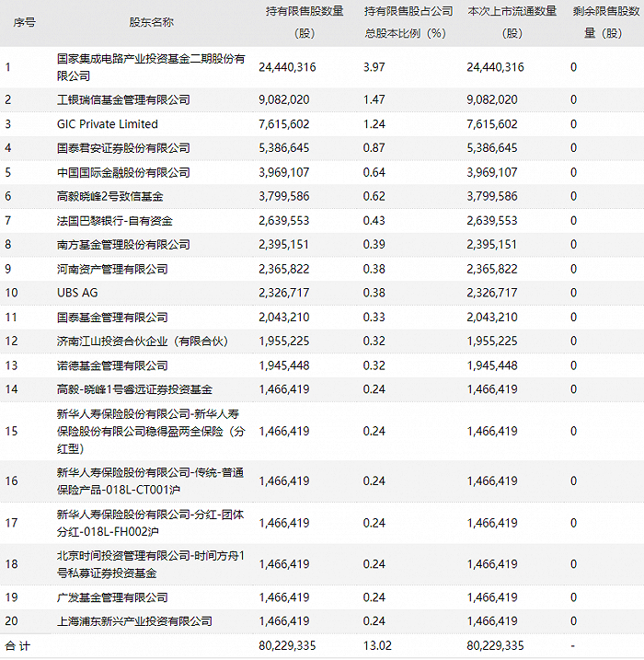Select percentage value 1.47
Image resolution: width=644 pixels, height=660 pixels.
point(374,99)
